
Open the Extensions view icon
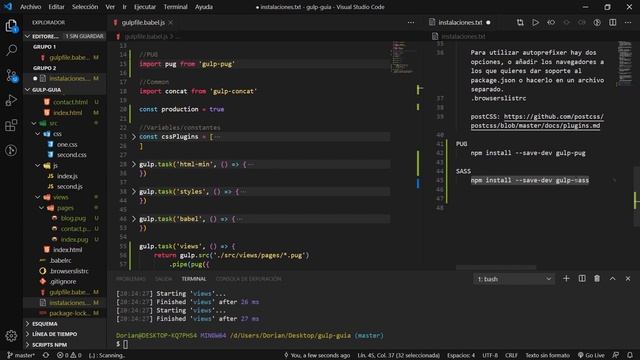(11, 125)
